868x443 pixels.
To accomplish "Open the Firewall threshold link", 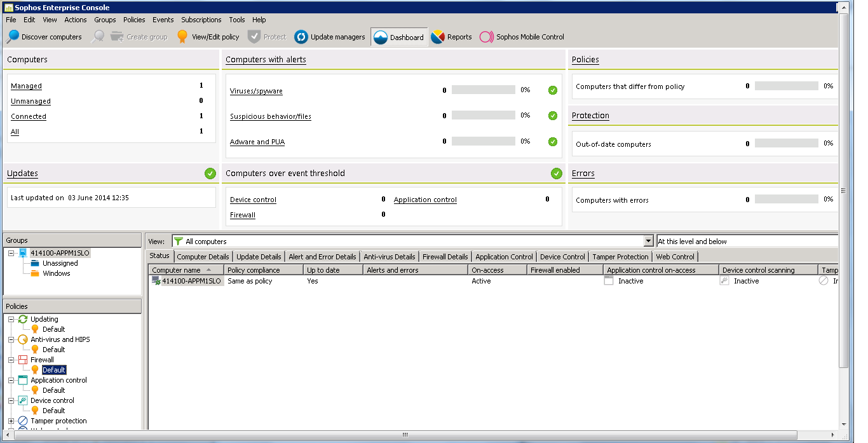I will [x=243, y=215].
